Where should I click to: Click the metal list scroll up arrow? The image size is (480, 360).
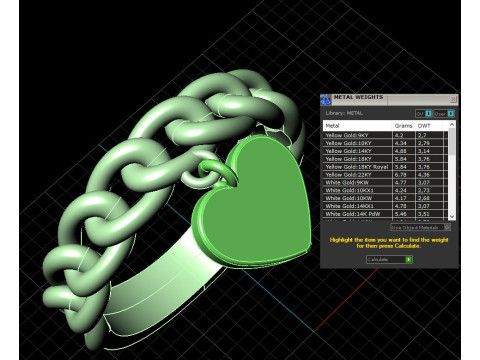coord(452,125)
